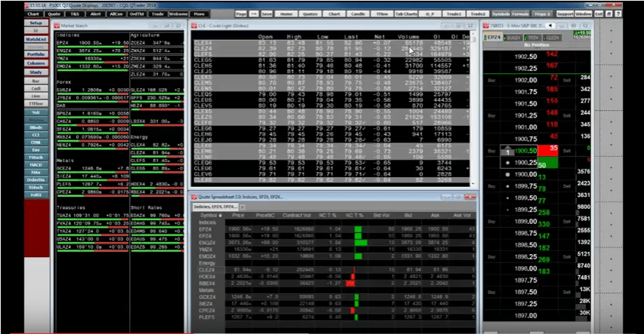The image size is (644, 334).
Task: Open the Quotes page button
Action: click(310, 14)
